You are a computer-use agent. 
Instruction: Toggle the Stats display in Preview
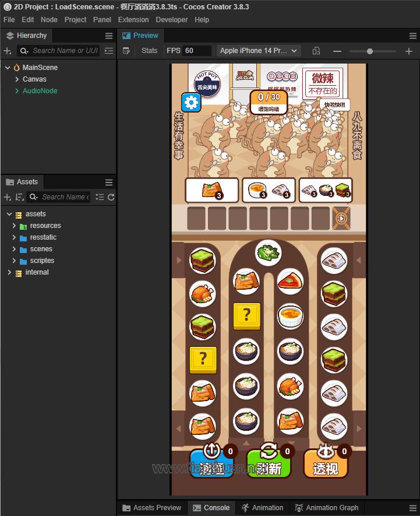(x=149, y=51)
